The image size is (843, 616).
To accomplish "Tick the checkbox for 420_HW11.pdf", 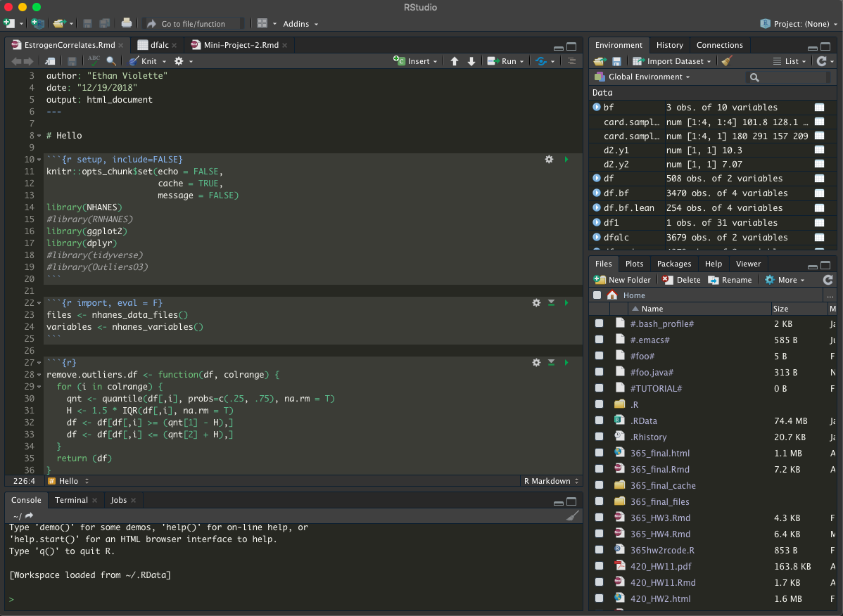I will (x=599, y=566).
